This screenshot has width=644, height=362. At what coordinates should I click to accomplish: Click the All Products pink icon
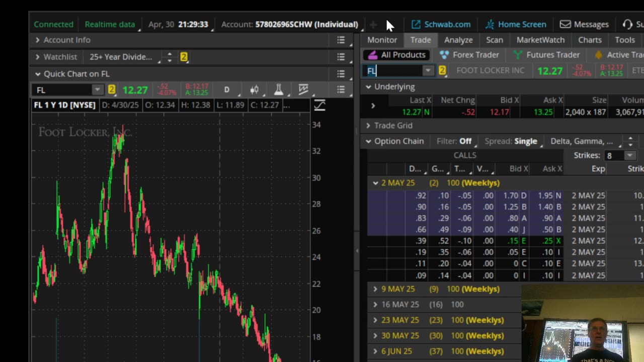pos(372,55)
